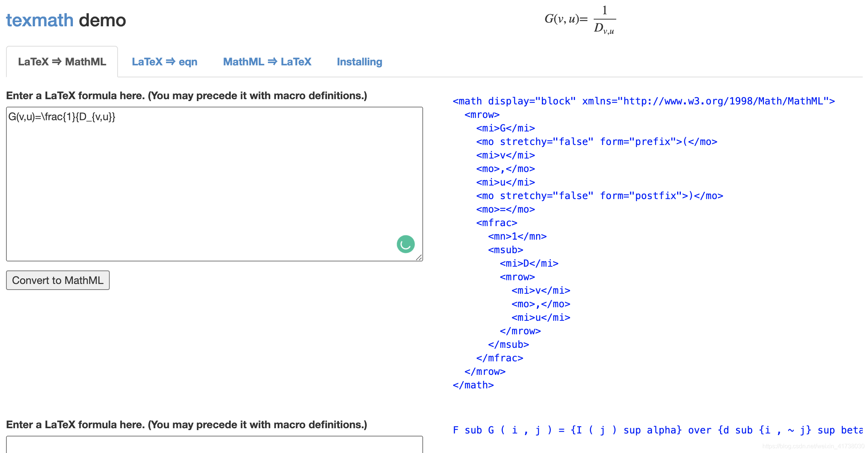Click the word demo in heading
This screenshot has height=453, width=868.
(x=102, y=20)
